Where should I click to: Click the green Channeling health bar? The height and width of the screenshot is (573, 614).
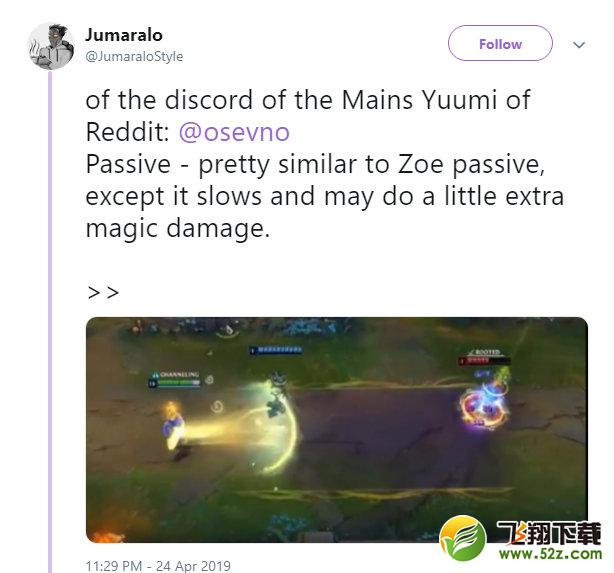tap(175, 383)
